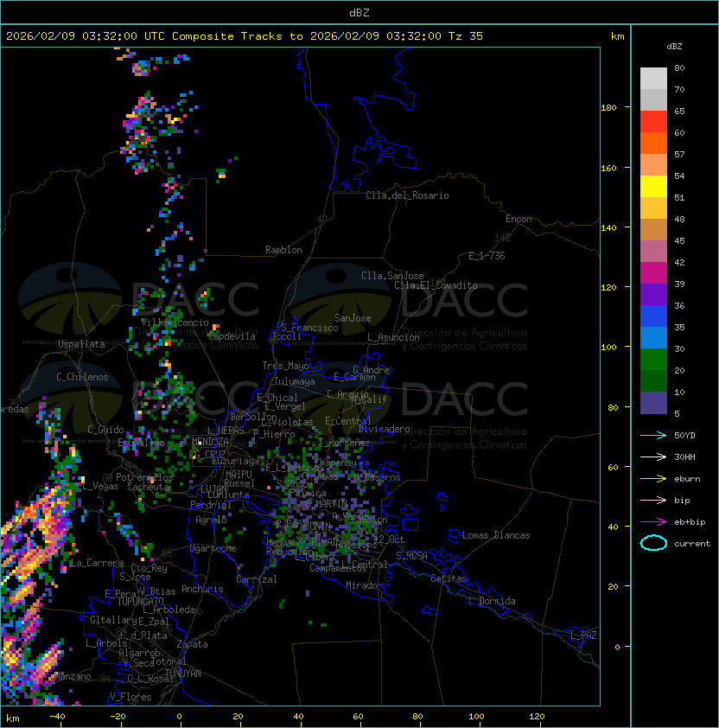Click the 'Perdriel' map label

click(x=211, y=505)
